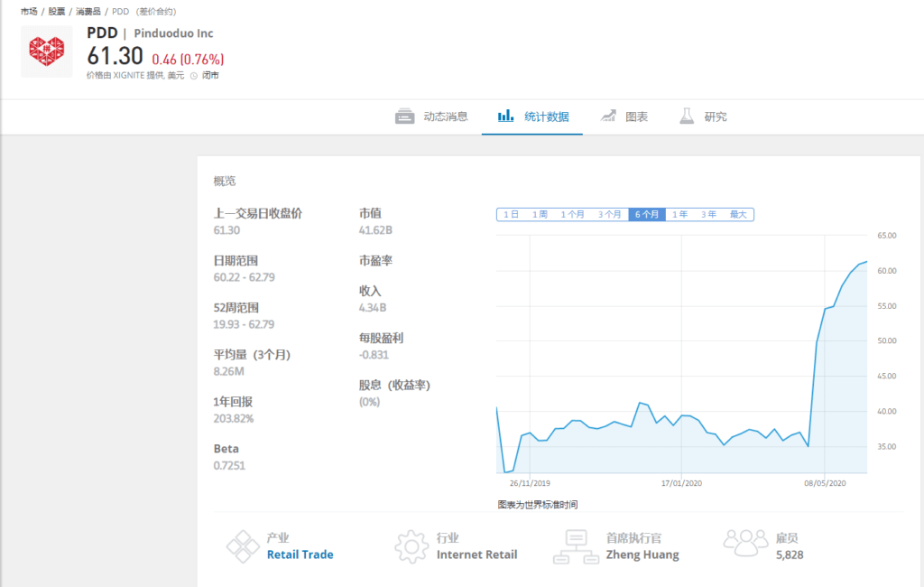Set chart range to 3个月
The image size is (924, 587).
pos(609,214)
